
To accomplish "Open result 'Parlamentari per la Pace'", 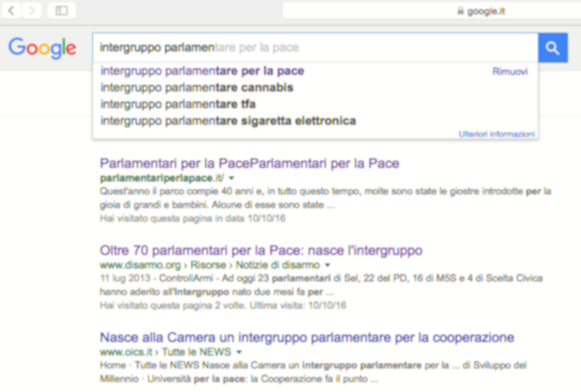I will click(x=250, y=163).
